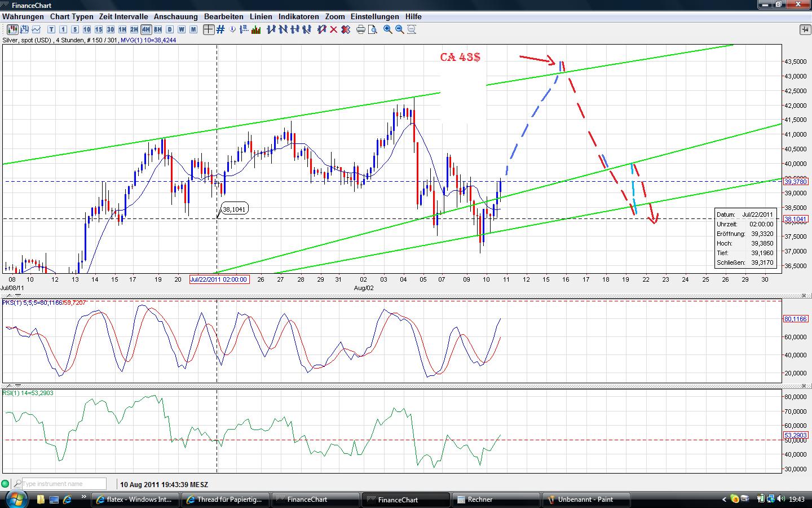Switch to bar chart type

click(x=25, y=29)
